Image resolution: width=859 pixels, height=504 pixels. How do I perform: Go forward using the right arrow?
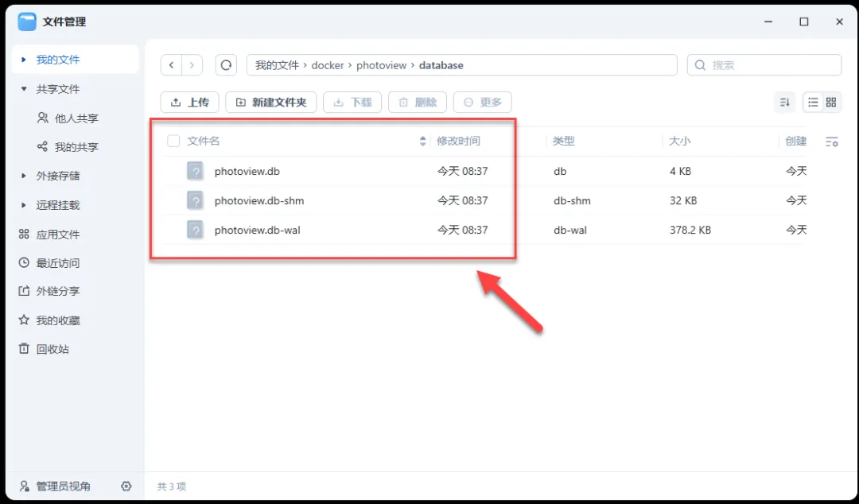coord(192,65)
